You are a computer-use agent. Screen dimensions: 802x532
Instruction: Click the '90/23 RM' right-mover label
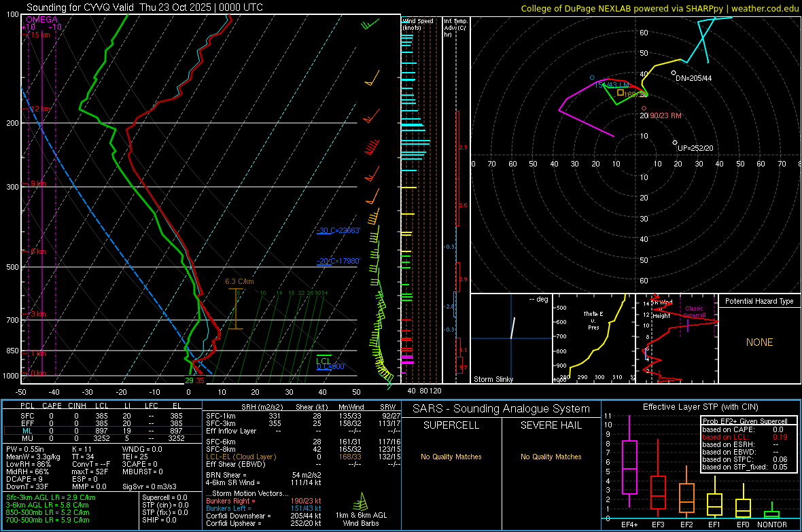[665, 116]
